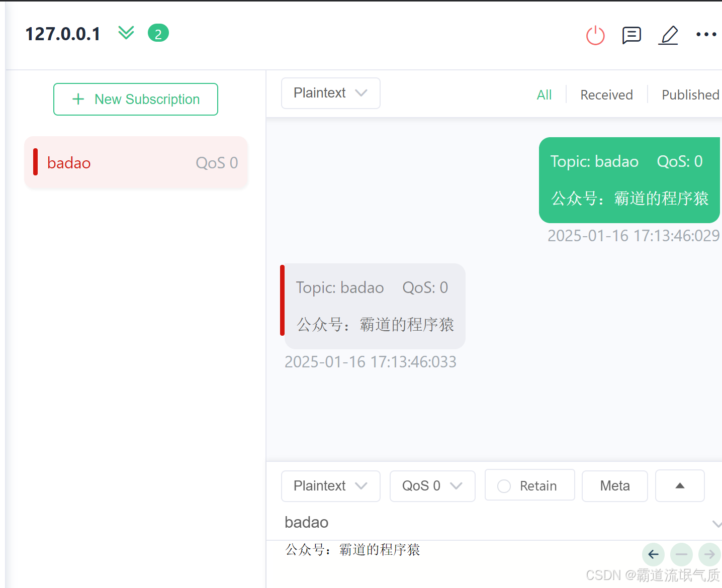The width and height of the screenshot is (722, 588).
Task: Open the new window chat icon
Action: (631, 35)
